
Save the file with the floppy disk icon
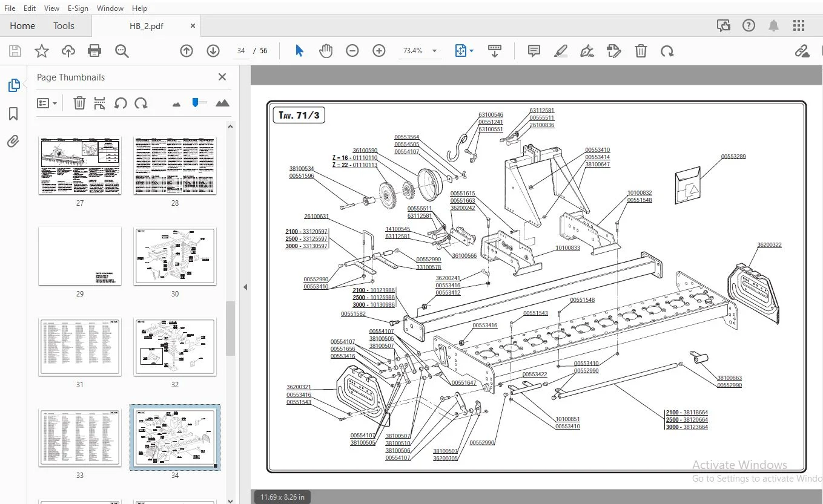[15, 51]
